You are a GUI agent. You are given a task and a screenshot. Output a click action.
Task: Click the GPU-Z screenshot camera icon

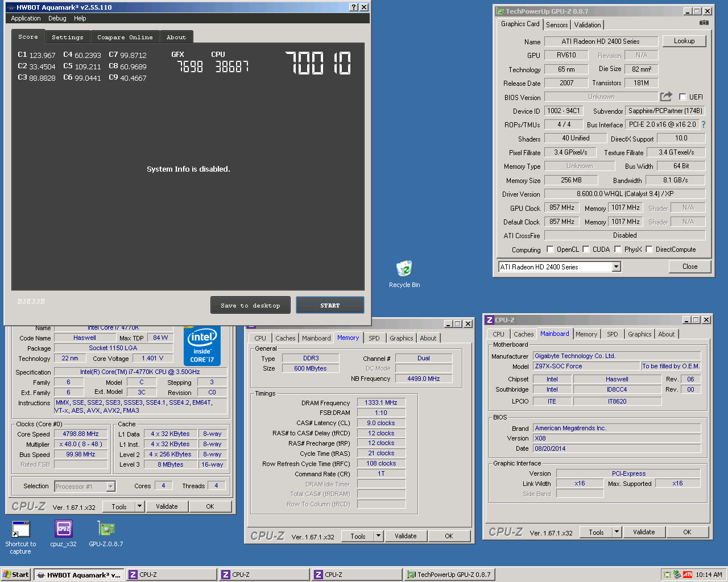coord(704,23)
